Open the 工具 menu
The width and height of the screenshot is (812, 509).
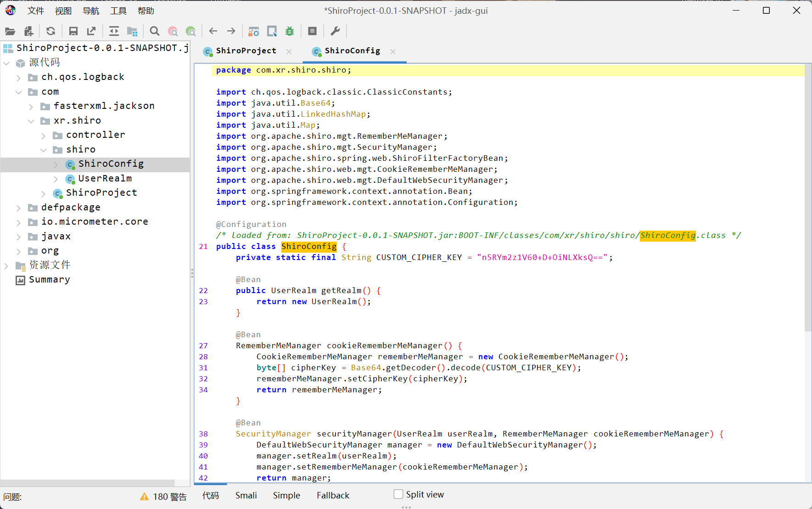(118, 11)
